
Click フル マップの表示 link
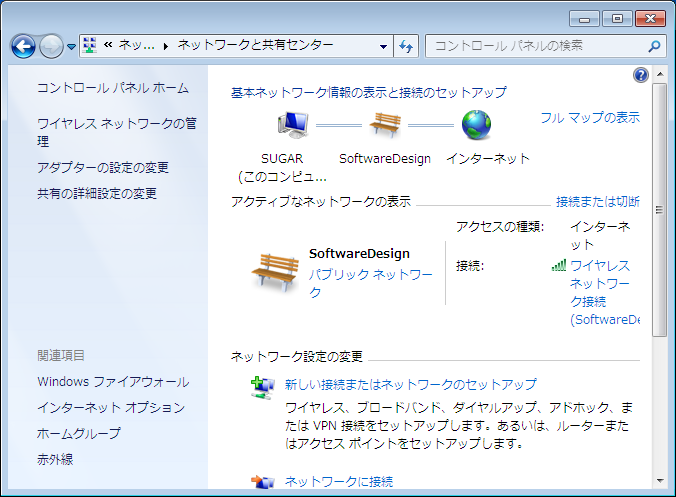tap(590, 117)
